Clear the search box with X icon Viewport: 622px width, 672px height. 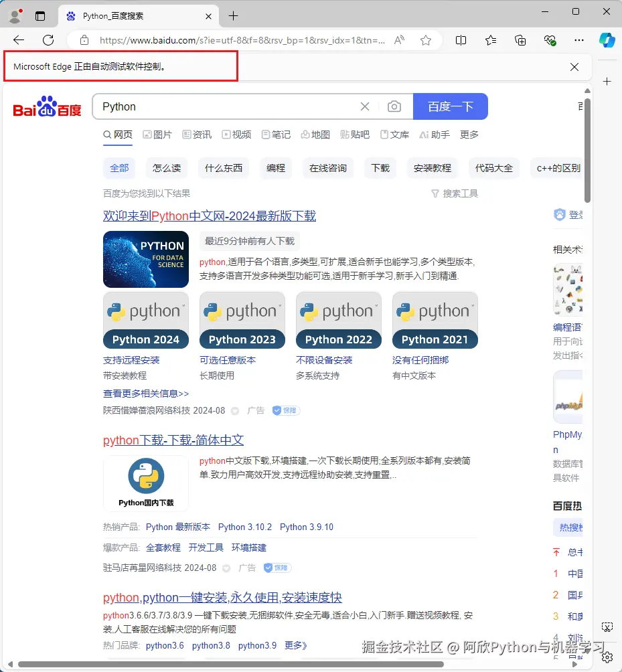coord(365,106)
